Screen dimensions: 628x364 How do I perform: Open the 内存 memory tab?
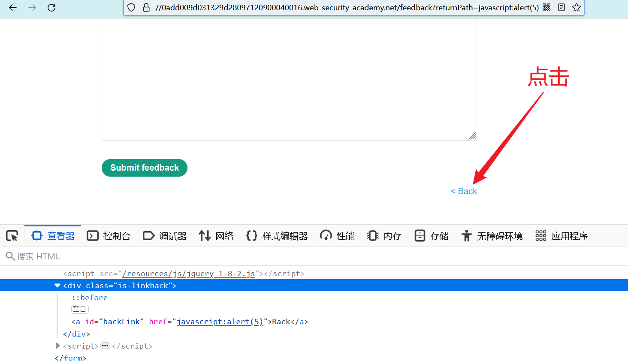click(x=384, y=236)
